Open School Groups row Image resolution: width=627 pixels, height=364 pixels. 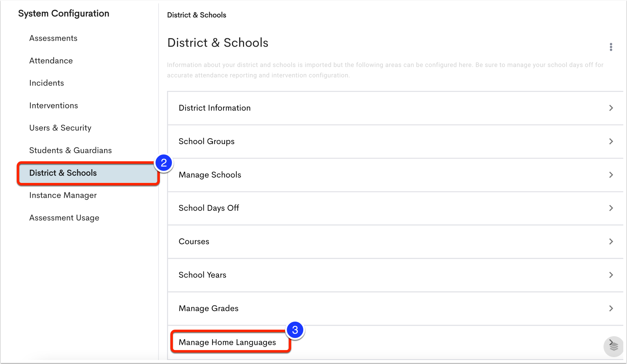tap(395, 141)
